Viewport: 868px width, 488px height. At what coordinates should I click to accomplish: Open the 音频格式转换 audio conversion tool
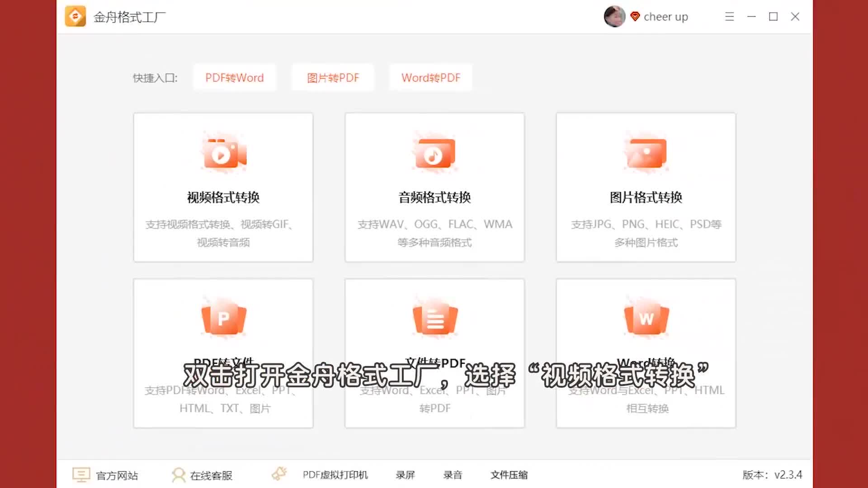(434, 188)
